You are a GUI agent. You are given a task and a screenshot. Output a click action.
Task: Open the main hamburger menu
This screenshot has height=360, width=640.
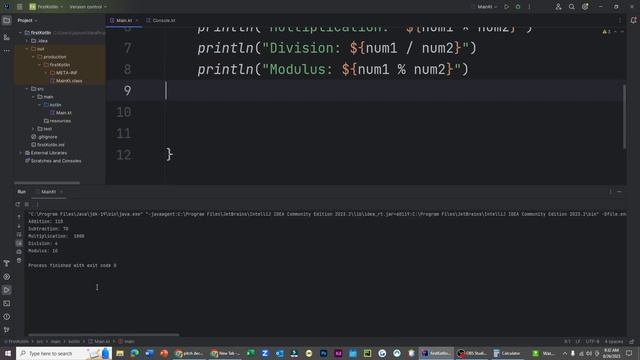coord(20,7)
